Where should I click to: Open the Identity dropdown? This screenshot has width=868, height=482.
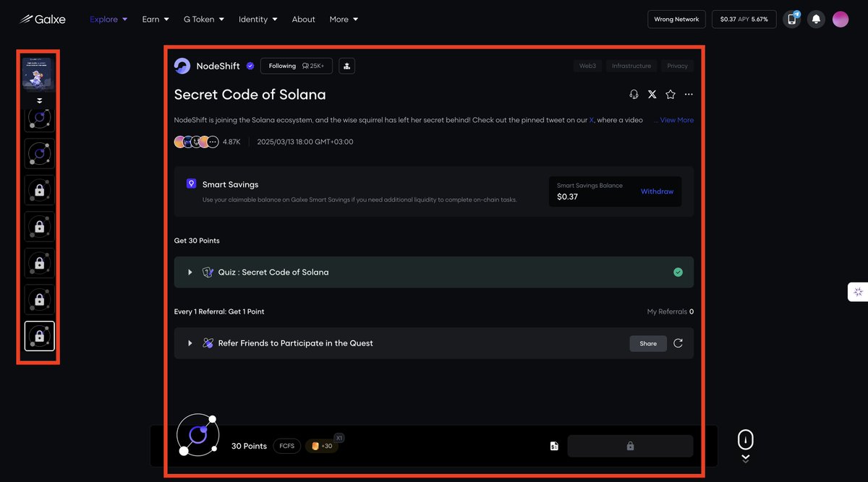tap(258, 20)
